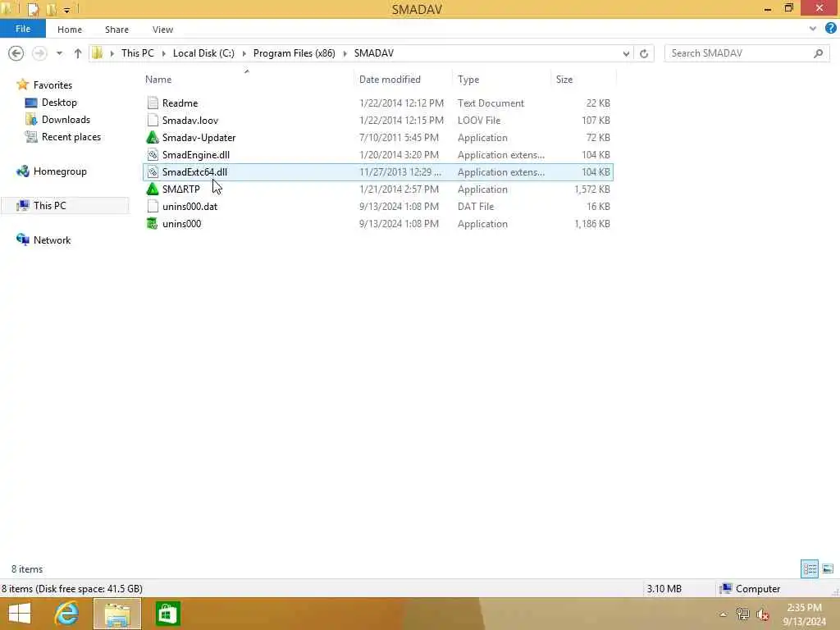The height and width of the screenshot is (630, 840).
Task: Switch to Details view layout
Action: (810, 569)
